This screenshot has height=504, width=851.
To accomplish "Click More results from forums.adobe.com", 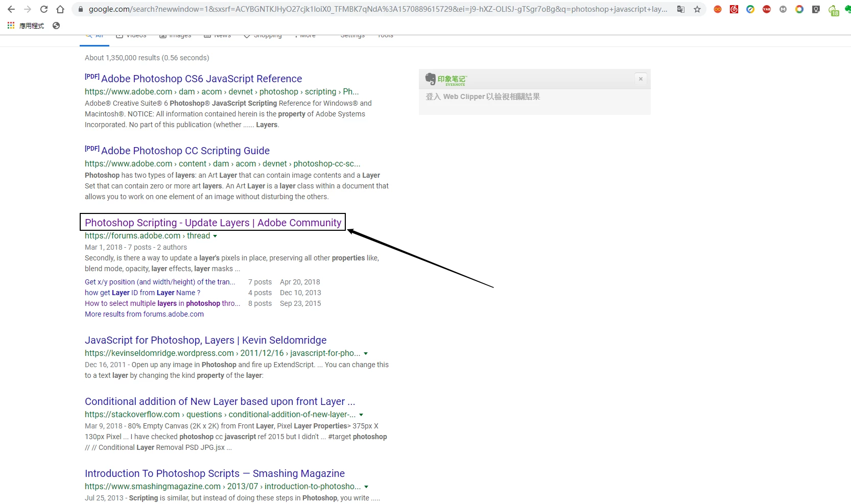I will pos(144,314).
